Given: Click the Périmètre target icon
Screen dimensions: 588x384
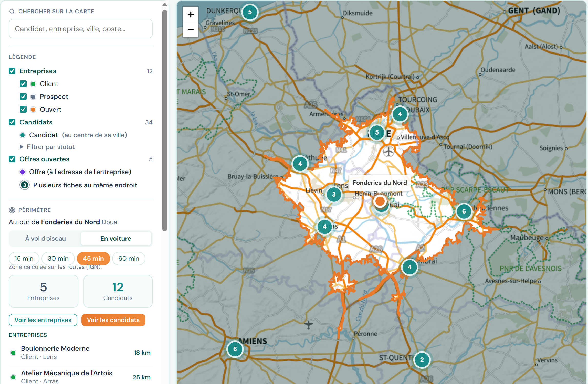Looking at the screenshot, I should click(x=12, y=210).
